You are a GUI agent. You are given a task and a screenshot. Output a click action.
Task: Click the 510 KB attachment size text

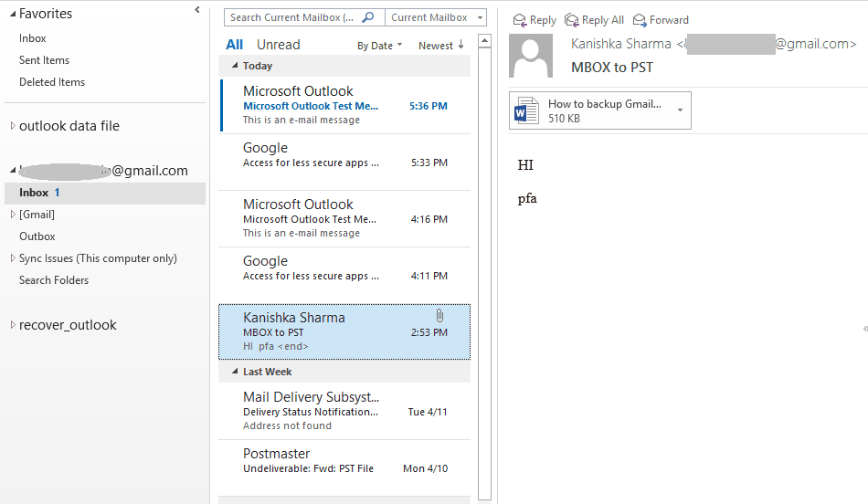pyautogui.click(x=564, y=119)
